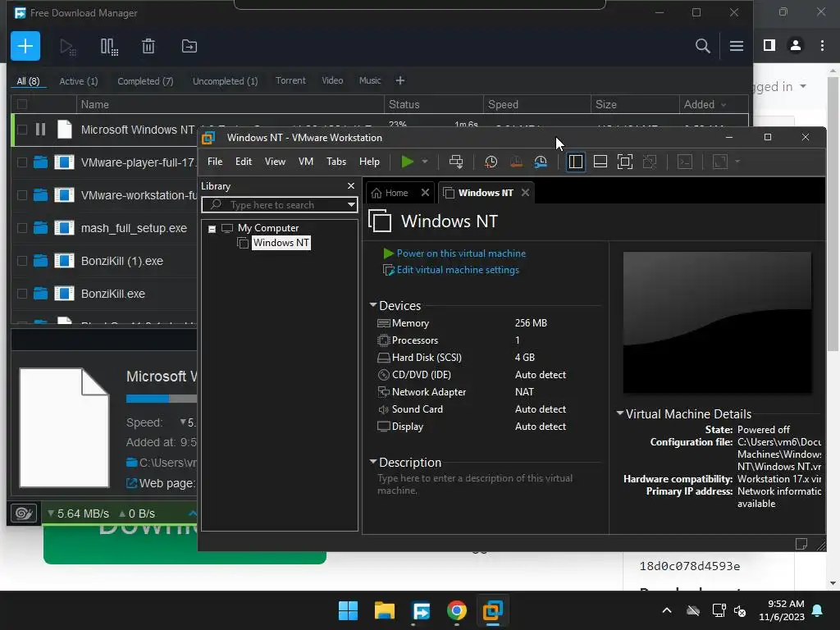Open Chrome side panel icon
The height and width of the screenshot is (630, 840).
click(769, 46)
